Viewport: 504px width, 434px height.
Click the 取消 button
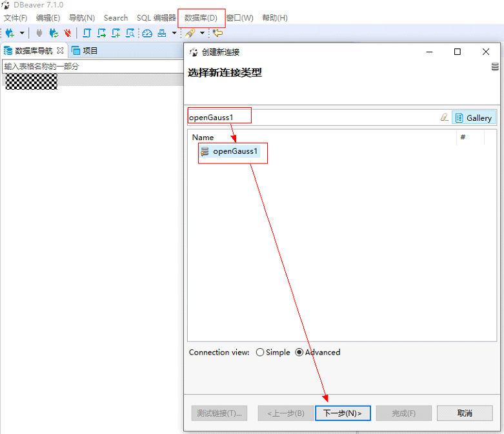(465, 413)
